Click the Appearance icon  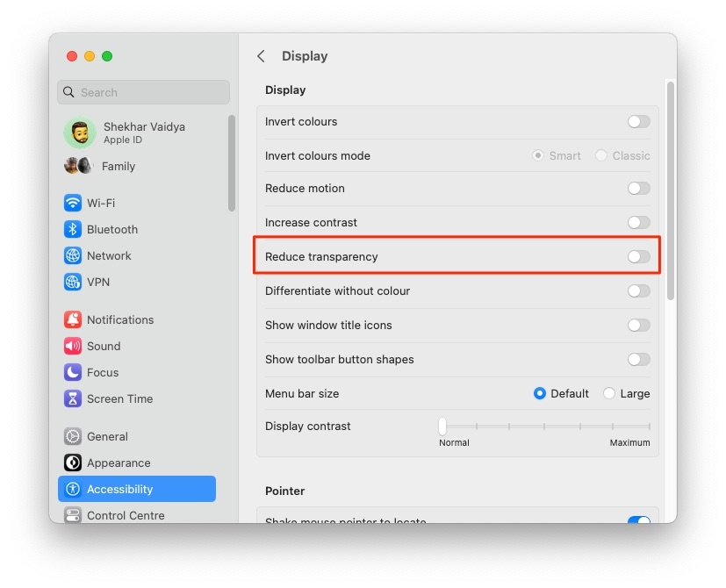pos(73,463)
